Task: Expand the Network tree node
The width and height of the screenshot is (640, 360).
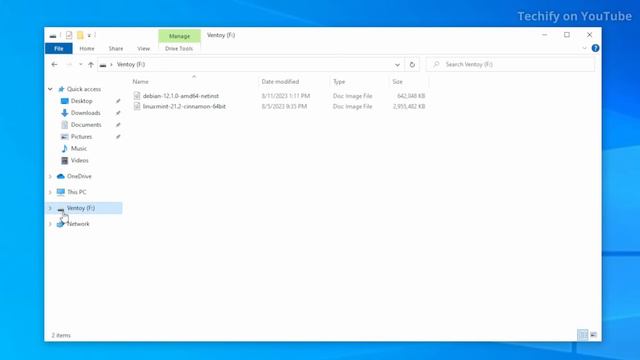Action: 50,224
